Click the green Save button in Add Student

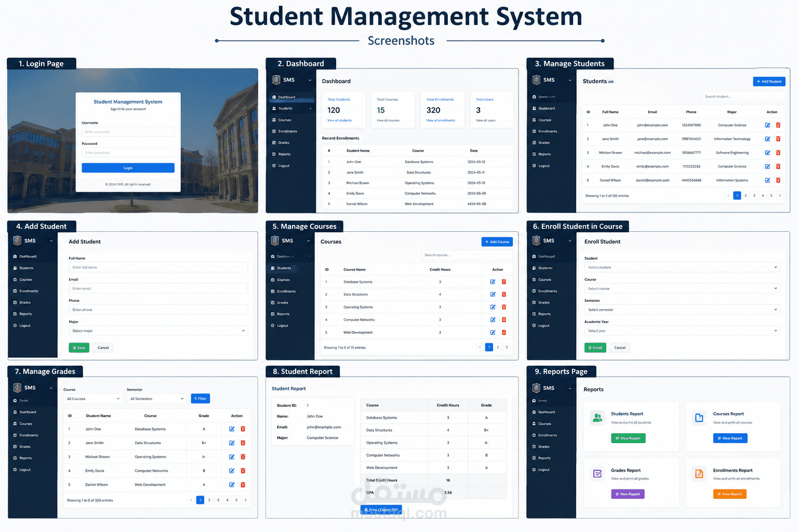pyautogui.click(x=79, y=348)
